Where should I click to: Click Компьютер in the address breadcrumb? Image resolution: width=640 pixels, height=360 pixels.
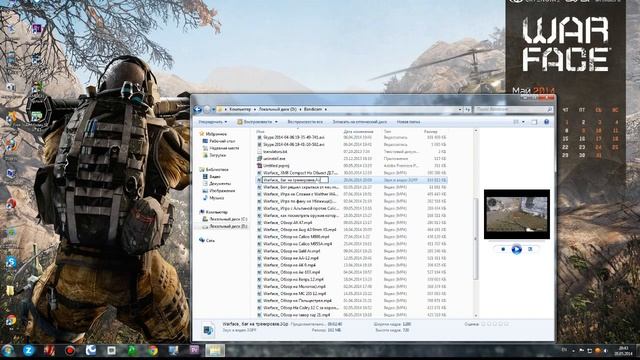click(240, 109)
